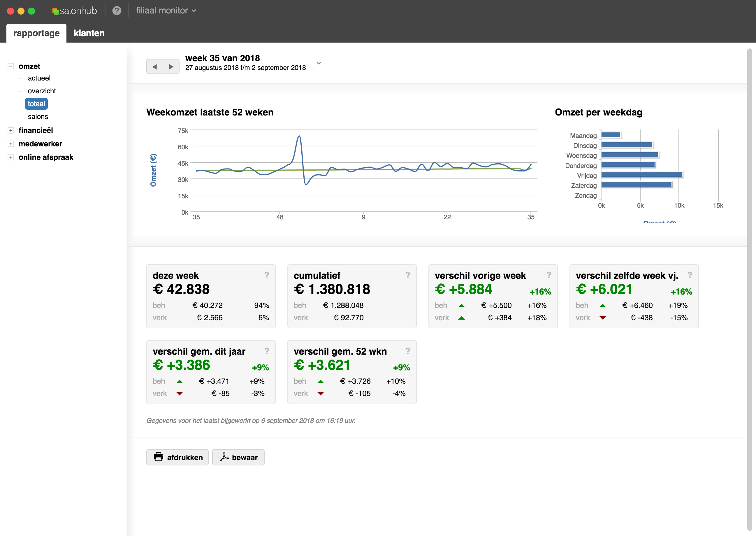Go to next week with right arrow
The width and height of the screenshot is (756, 536).
point(171,67)
